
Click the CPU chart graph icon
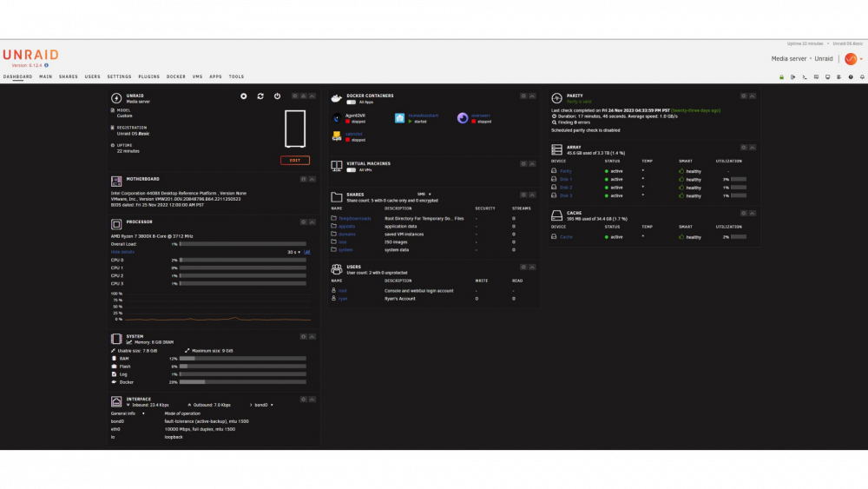pyautogui.click(x=307, y=252)
